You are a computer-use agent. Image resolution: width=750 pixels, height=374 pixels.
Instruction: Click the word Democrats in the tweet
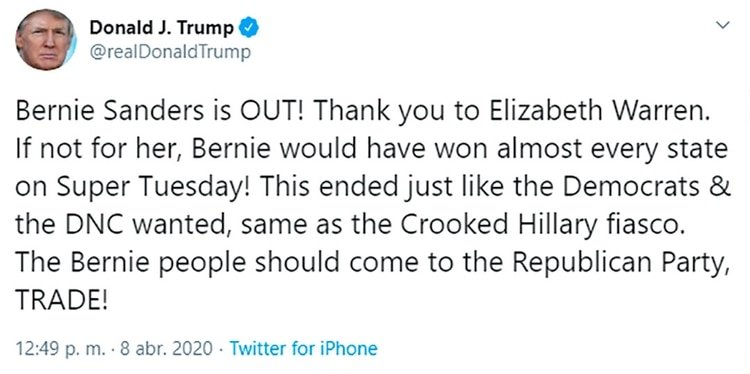631,187
